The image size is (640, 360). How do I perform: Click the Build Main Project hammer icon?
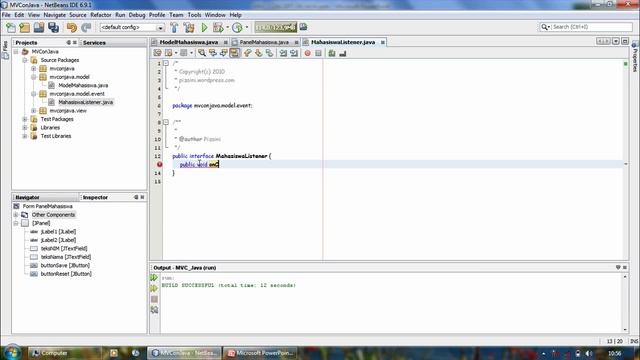point(174,27)
